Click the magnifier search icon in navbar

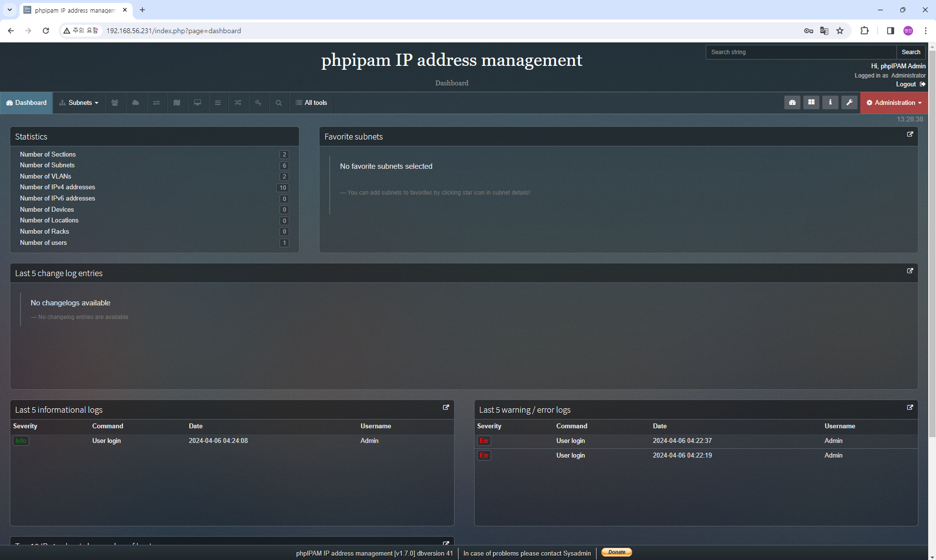click(279, 103)
